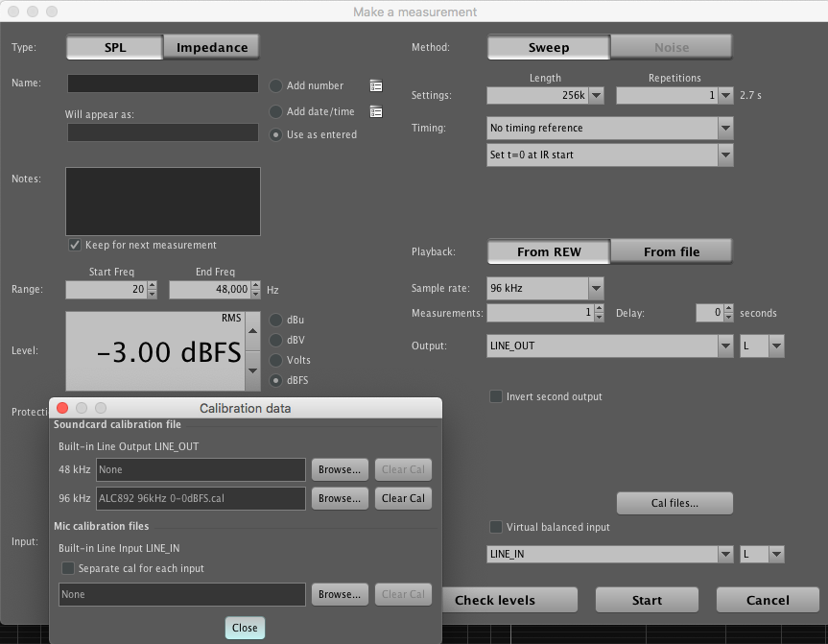Clear the 96 kHz soundcard calibration
This screenshot has width=828, height=644.
(x=403, y=498)
